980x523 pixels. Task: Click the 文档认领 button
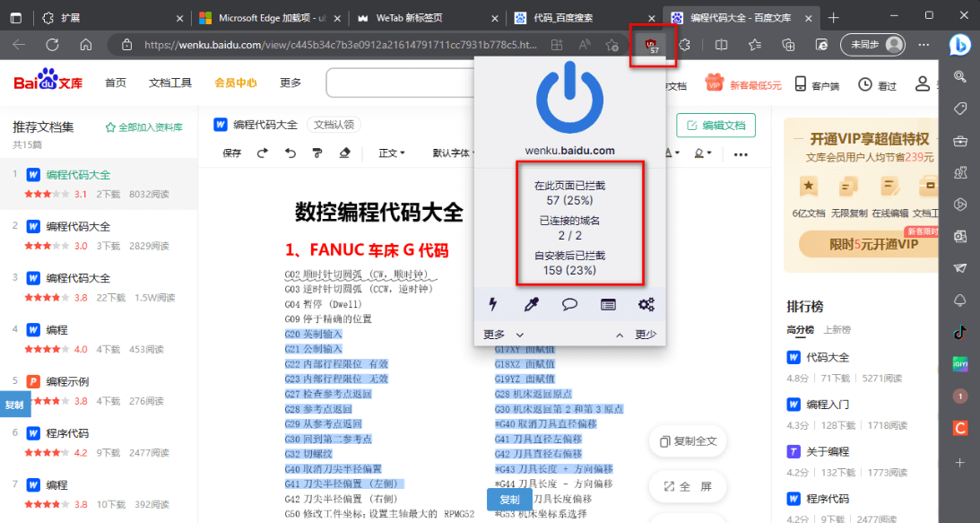coord(334,125)
